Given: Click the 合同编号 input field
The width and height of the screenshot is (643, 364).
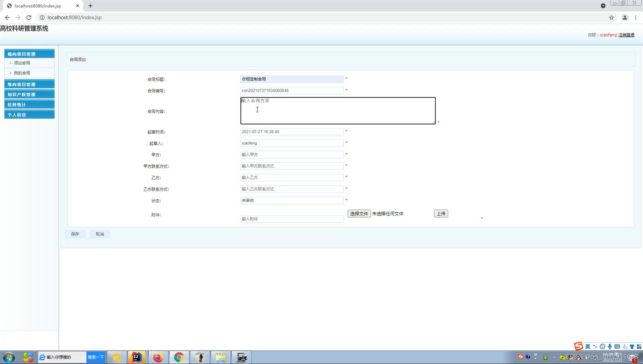Looking at the screenshot, I should pyautogui.click(x=292, y=90).
